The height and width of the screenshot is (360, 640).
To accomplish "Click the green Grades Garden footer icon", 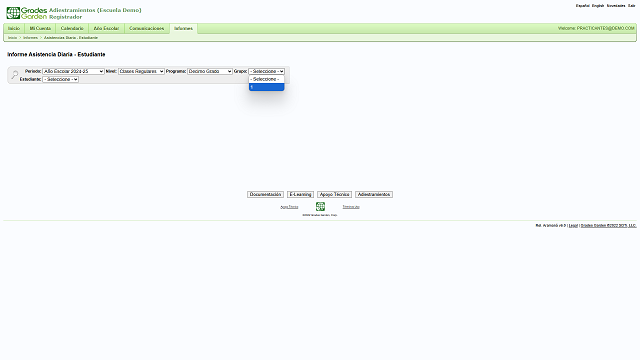I will (x=320, y=207).
